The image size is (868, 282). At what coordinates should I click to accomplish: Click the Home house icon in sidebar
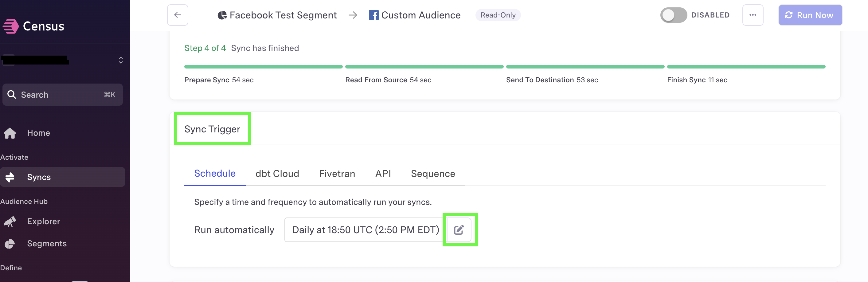pyautogui.click(x=10, y=133)
